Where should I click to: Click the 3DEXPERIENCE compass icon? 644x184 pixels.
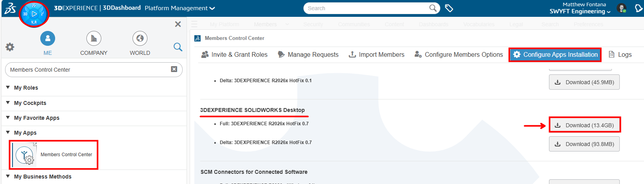click(34, 14)
